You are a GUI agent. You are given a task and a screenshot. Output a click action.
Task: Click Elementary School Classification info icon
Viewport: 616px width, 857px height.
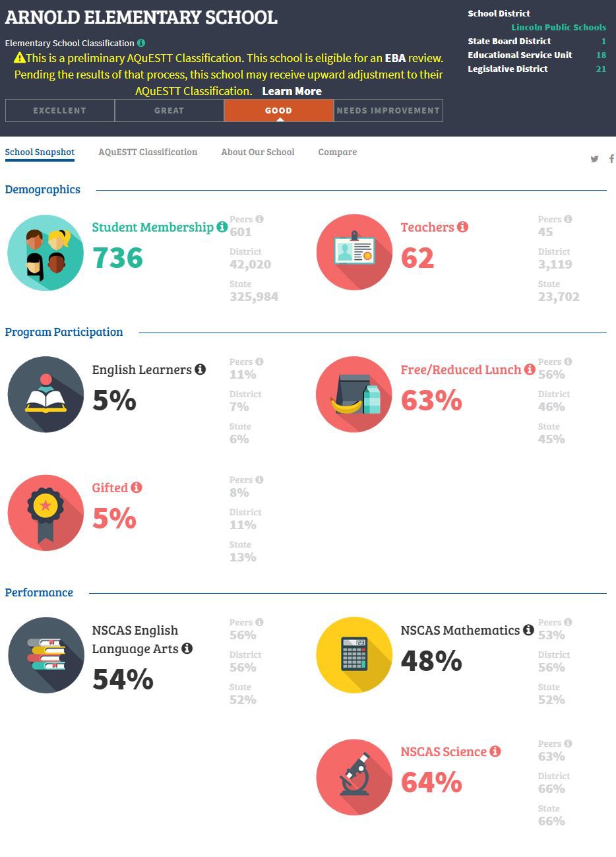coord(141,43)
